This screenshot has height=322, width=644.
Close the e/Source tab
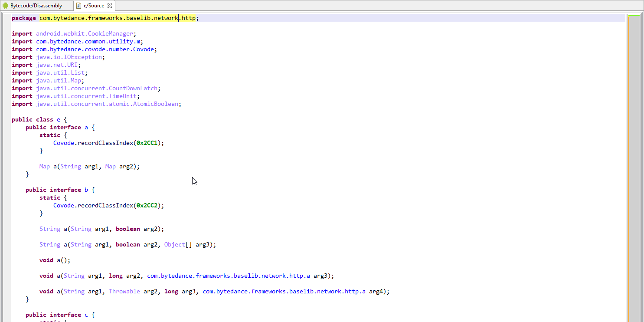110,6
